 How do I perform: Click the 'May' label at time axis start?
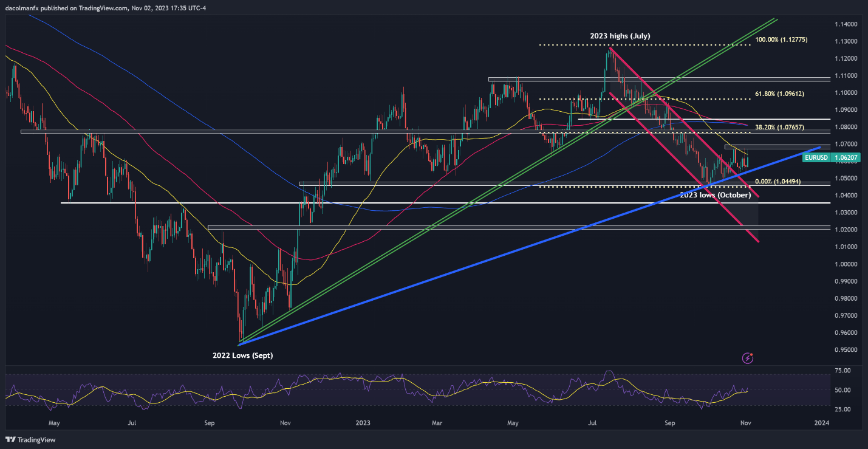pos(55,423)
